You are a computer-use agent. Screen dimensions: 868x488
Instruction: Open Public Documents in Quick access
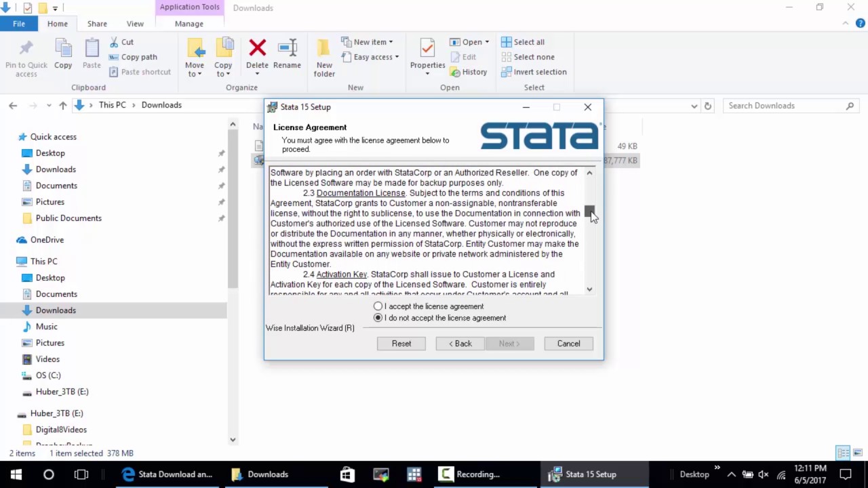[68, 218]
